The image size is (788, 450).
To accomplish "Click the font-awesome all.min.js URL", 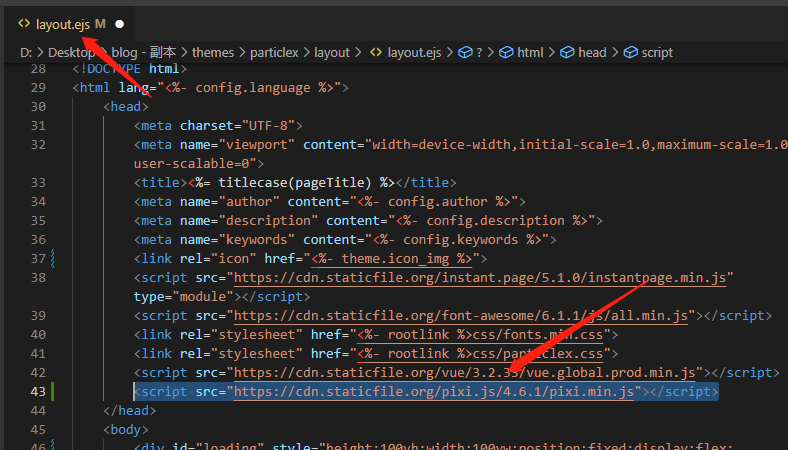I will tap(461, 316).
